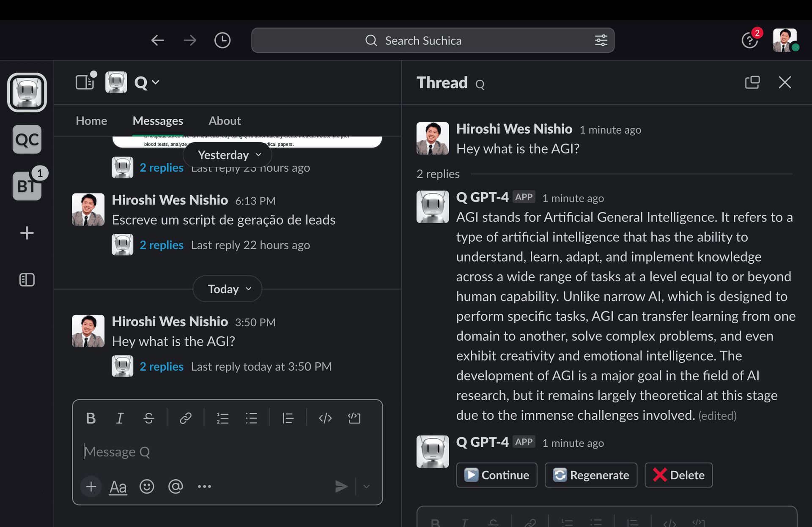Toggle the Aa formatting bar

click(118, 486)
